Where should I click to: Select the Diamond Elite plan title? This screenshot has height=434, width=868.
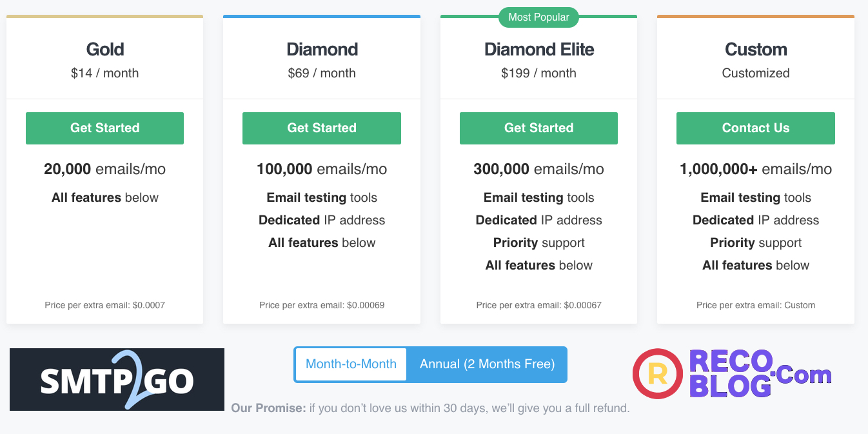(539, 50)
